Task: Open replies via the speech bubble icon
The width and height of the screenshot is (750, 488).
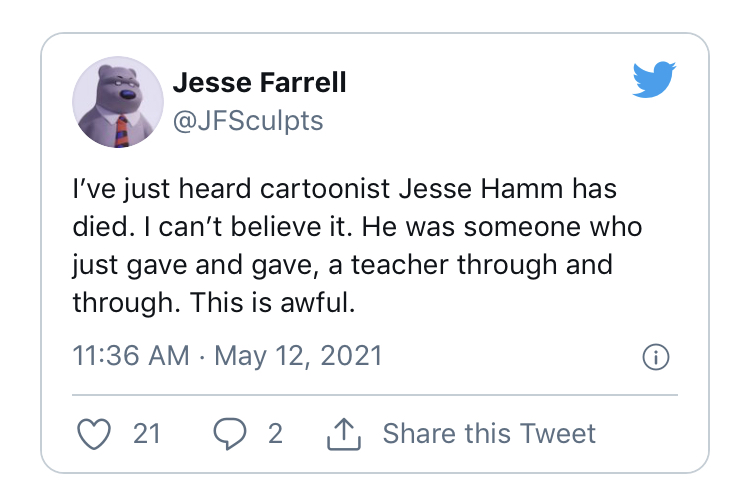Action: click(230, 433)
